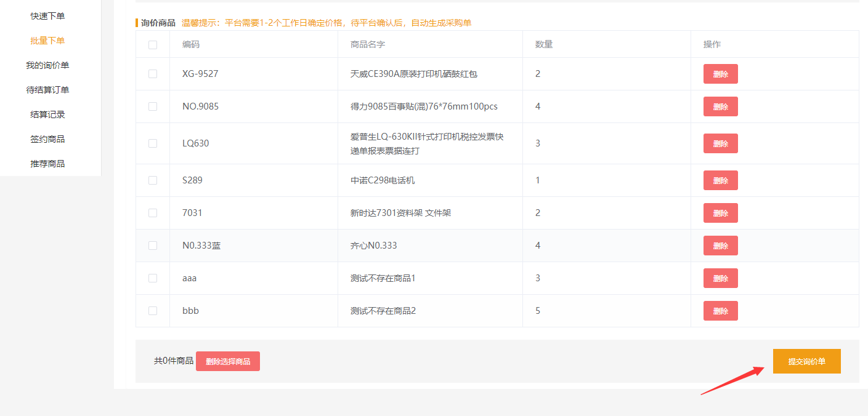This screenshot has height=416, width=868.
Task: Check the box for XG-9527 row
Action: pyautogui.click(x=153, y=74)
